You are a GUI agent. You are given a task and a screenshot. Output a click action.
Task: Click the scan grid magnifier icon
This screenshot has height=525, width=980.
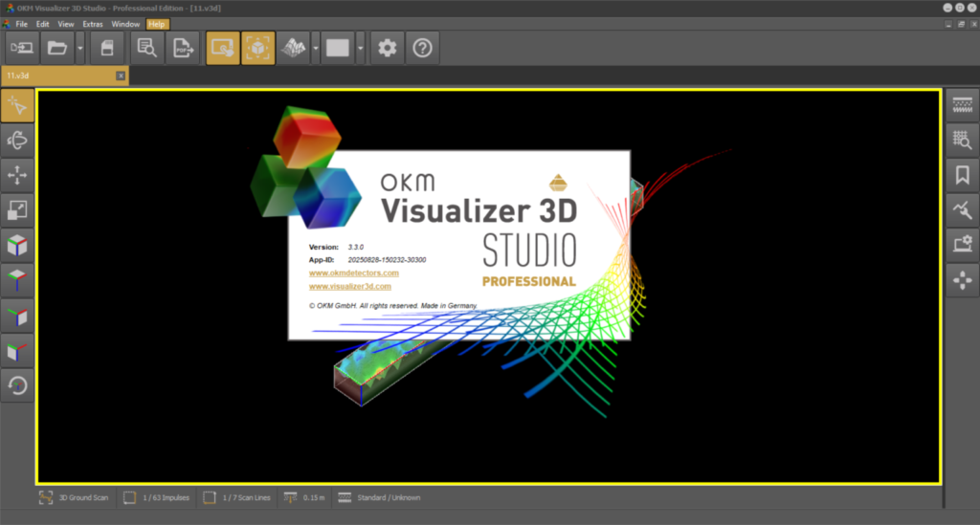(x=962, y=140)
